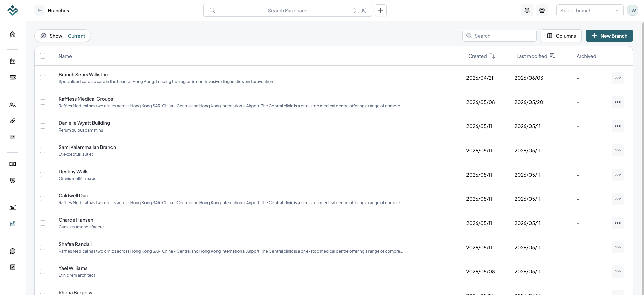Open the Columns chooser
Screen dimensions: 644x295
pos(561,36)
